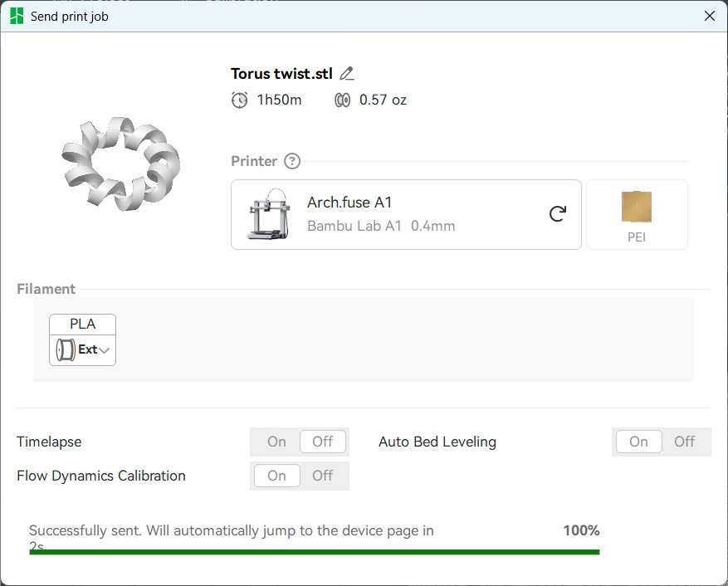Select the PEI build plate tile
The image size is (728, 586).
(x=637, y=214)
